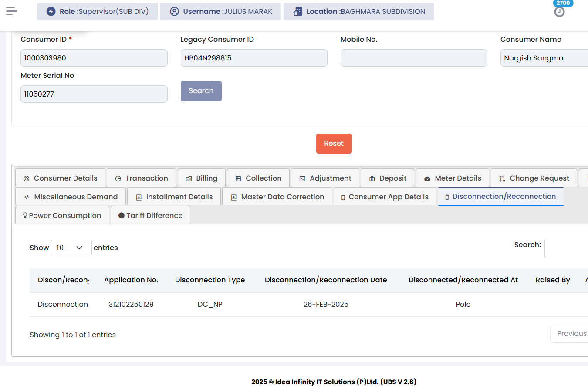588x392 pixels.
Task: Click the Consumer App Details phone icon
Action: point(343,198)
